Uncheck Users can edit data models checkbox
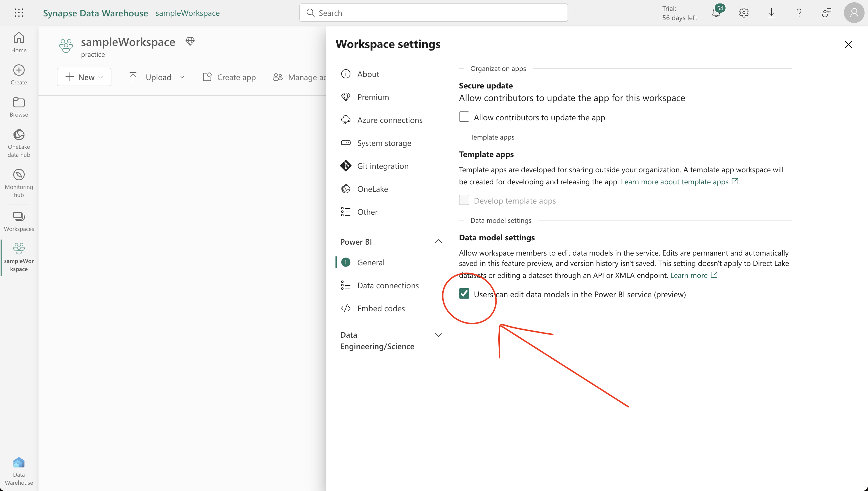The width and height of the screenshot is (868, 491). coord(464,293)
